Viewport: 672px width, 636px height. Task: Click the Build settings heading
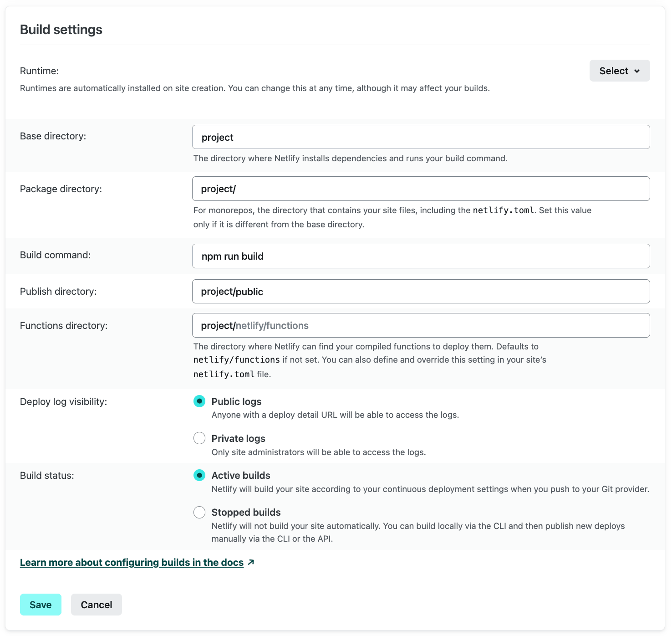61,30
